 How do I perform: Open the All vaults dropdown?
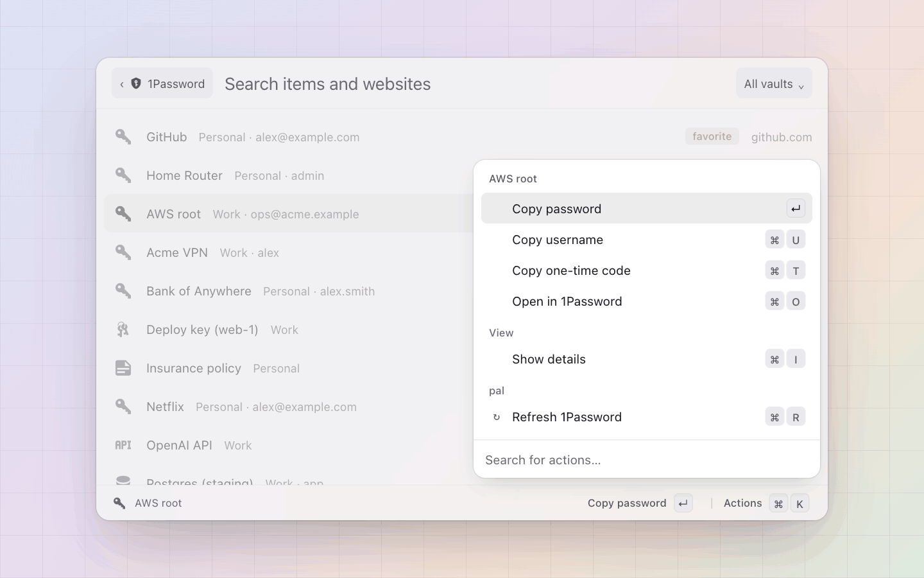(x=774, y=83)
